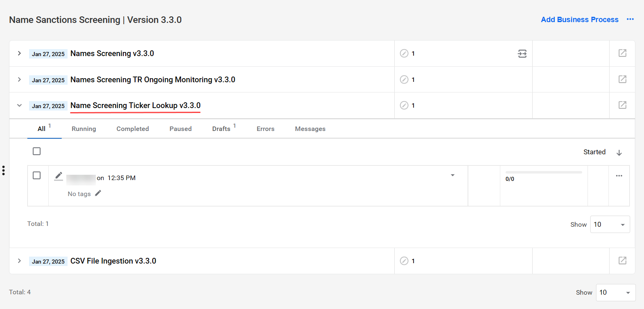Check the select-all instances checkbox
644x309 pixels.
[x=36, y=151]
